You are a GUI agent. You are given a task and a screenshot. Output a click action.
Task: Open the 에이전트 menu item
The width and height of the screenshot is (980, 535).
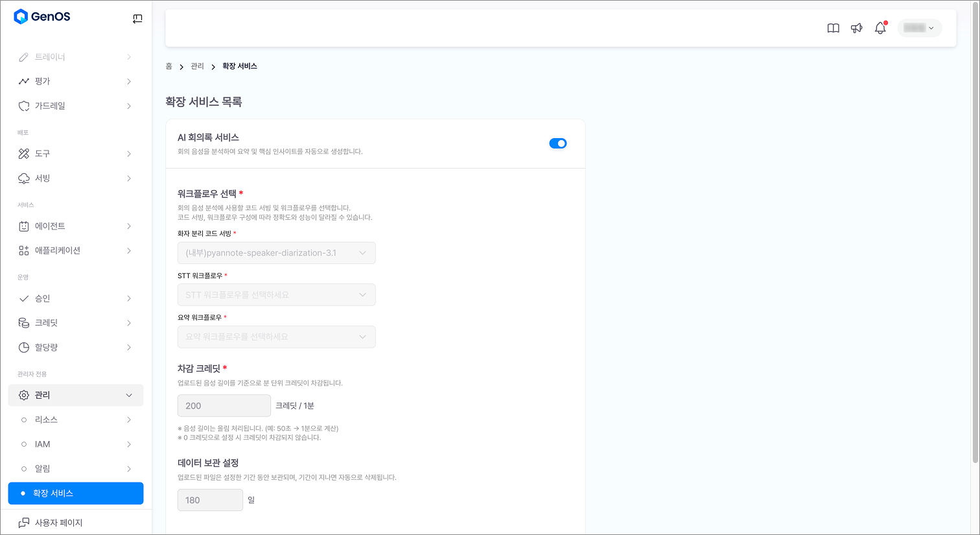76,226
